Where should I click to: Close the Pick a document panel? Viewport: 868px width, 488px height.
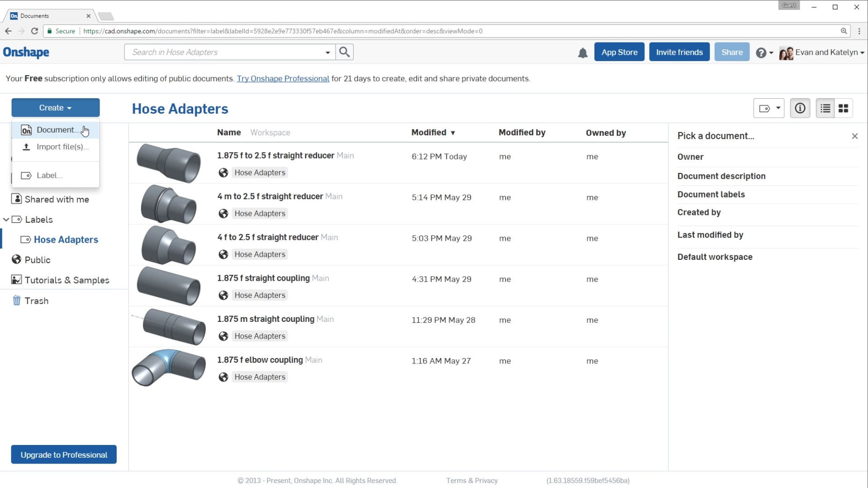854,136
